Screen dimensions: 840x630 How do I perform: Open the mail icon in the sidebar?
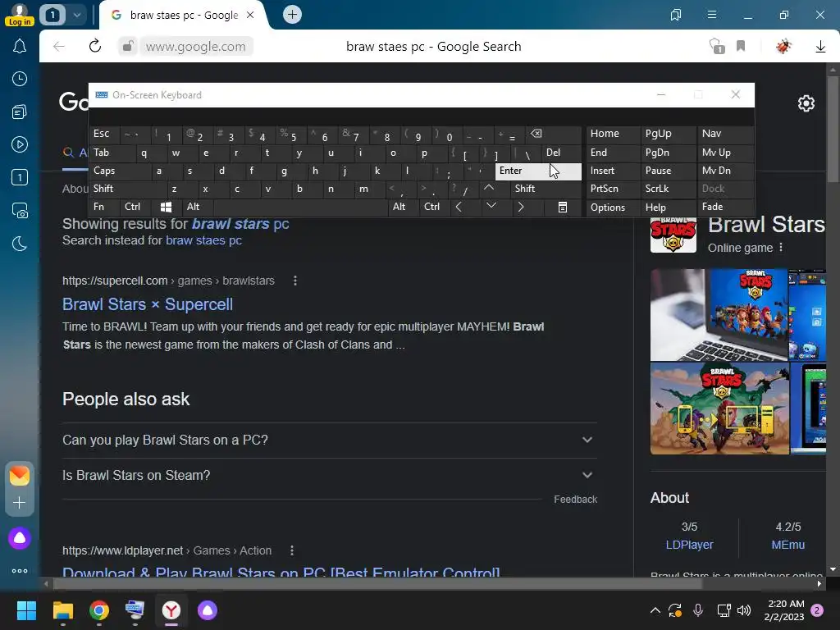pyautogui.click(x=20, y=476)
